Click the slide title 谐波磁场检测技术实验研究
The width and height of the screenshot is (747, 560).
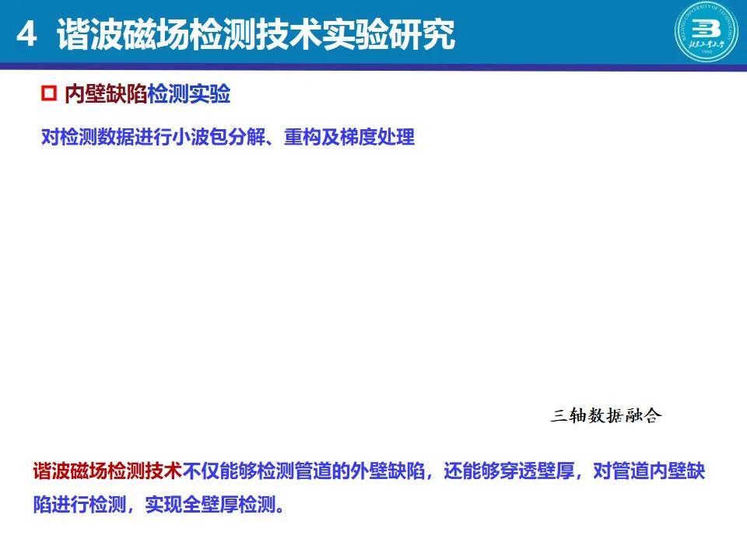coord(256,37)
